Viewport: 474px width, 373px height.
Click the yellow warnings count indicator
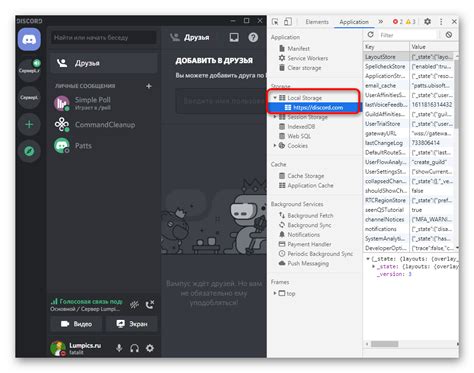click(x=410, y=22)
